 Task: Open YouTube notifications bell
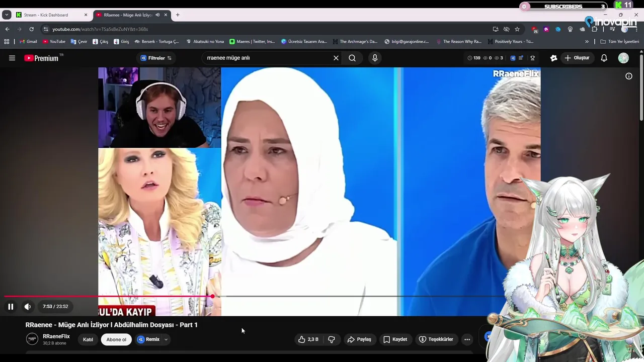tap(604, 58)
